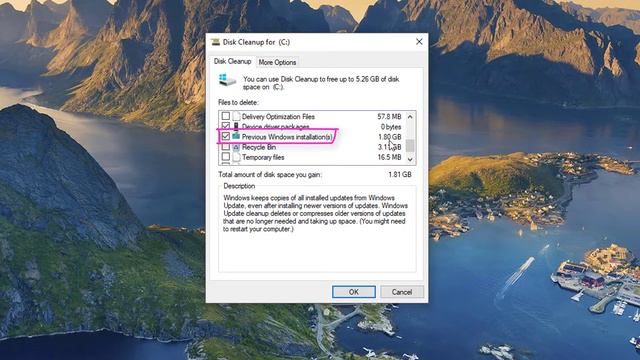
Task: Uncheck the Device driver packages checkbox
Action: click(x=226, y=126)
